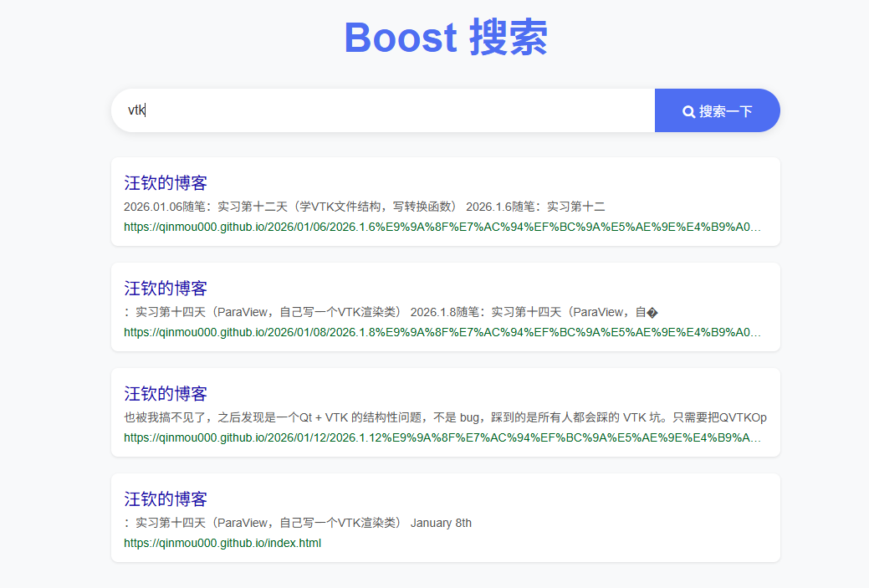
Task: Click the 2026/01/12 result URL
Action: (x=442, y=437)
